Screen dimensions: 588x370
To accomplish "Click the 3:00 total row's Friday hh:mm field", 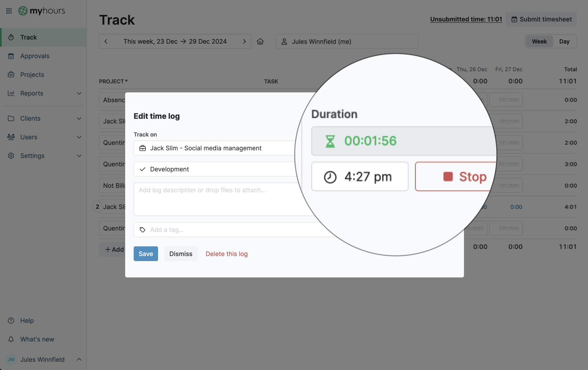I will point(506,164).
